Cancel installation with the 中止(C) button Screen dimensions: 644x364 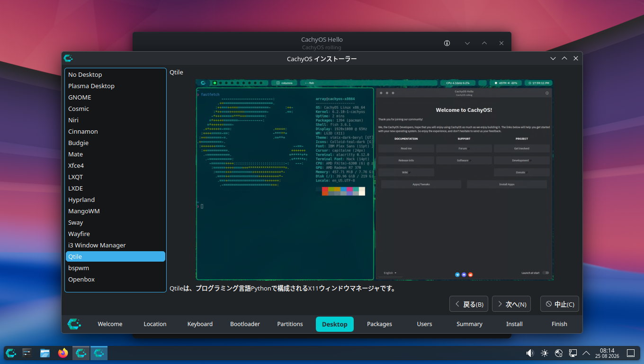(x=560, y=304)
